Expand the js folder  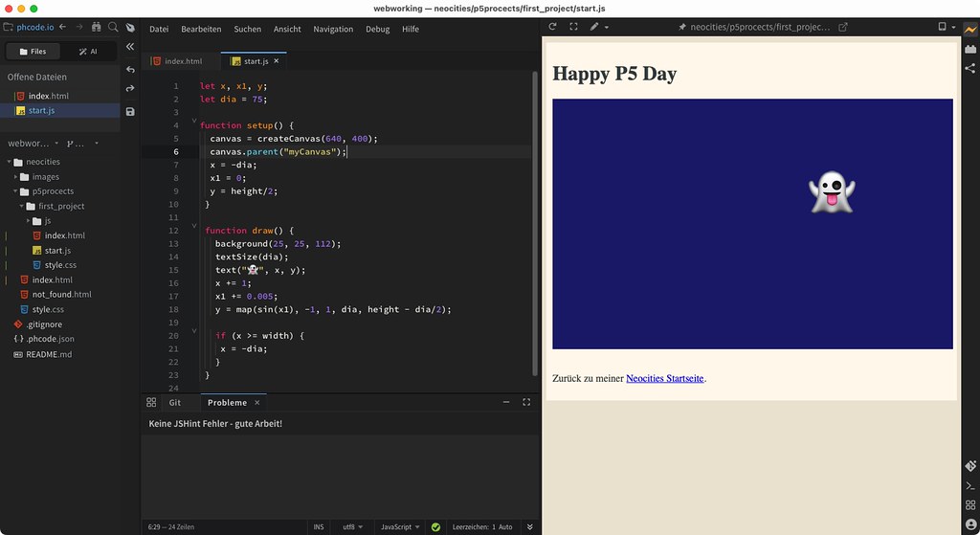tap(28, 221)
